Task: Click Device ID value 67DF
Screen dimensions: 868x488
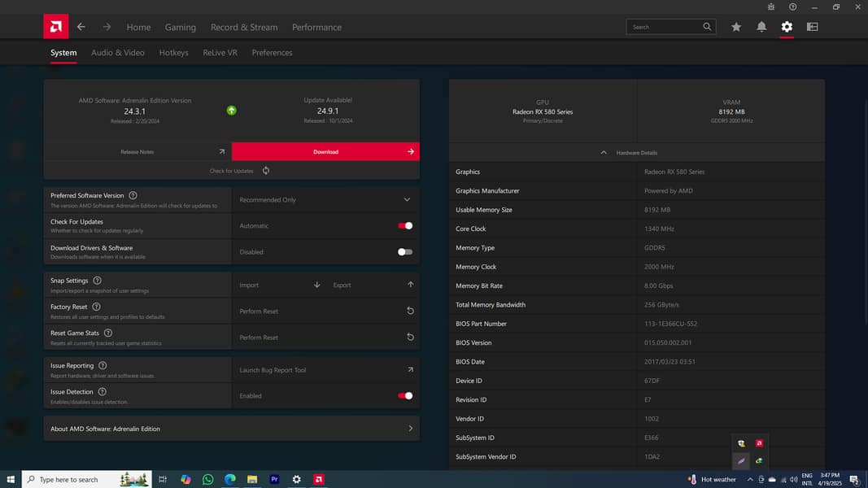Action: (x=652, y=381)
